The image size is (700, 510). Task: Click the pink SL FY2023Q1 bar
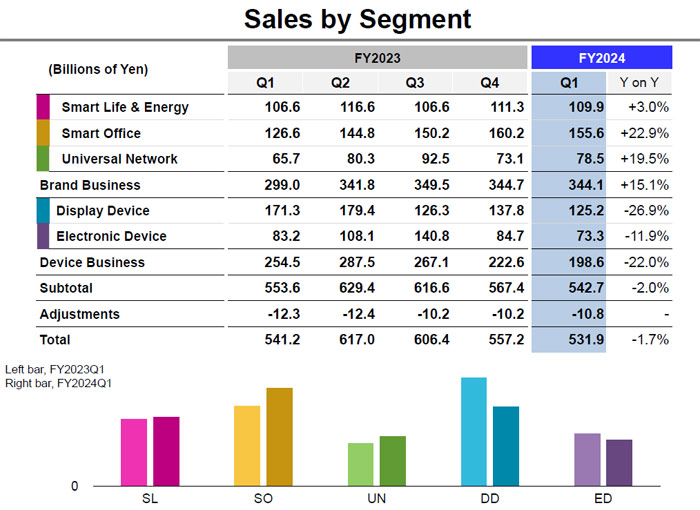click(134, 452)
